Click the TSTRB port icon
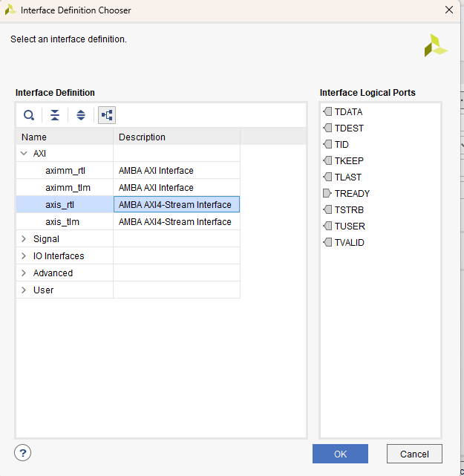Image resolution: width=464 pixels, height=476 pixels. 327,209
